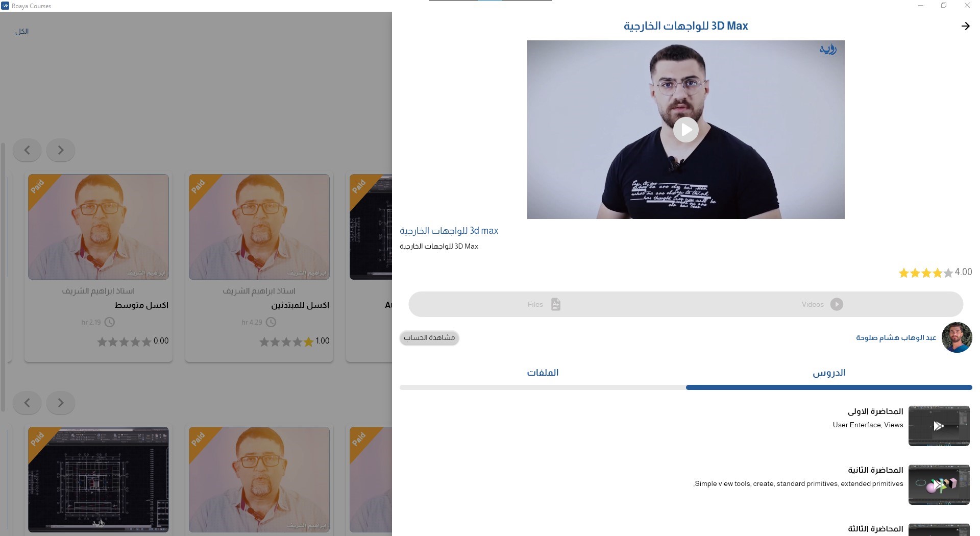Image resolution: width=980 pixels, height=536 pixels.
Task: Select the المحاضرة الثانية lesson title
Action: click(875, 470)
